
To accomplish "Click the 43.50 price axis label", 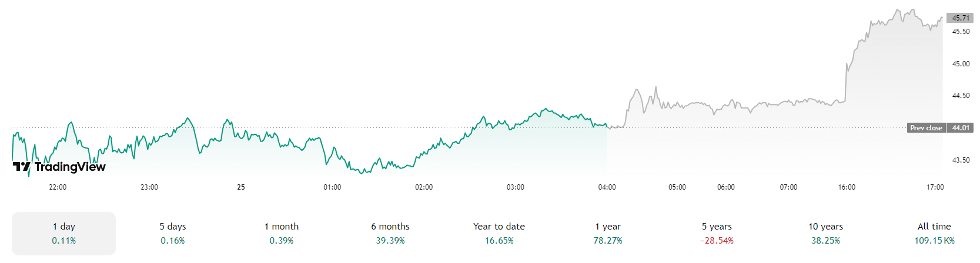I will tap(961, 160).
